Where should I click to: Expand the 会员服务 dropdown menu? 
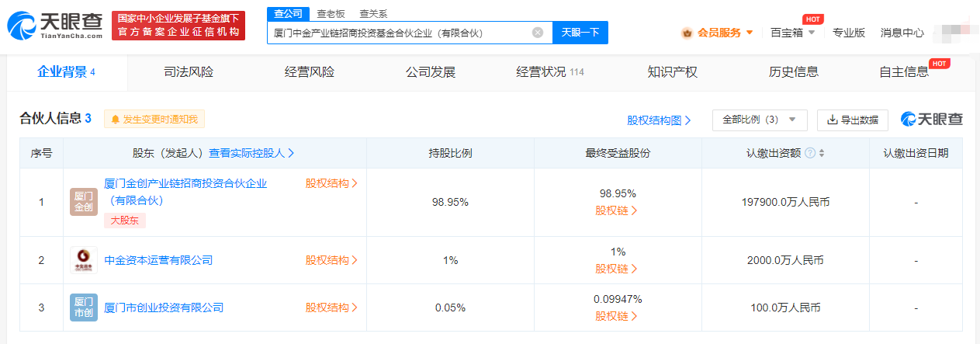click(x=750, y=33)
